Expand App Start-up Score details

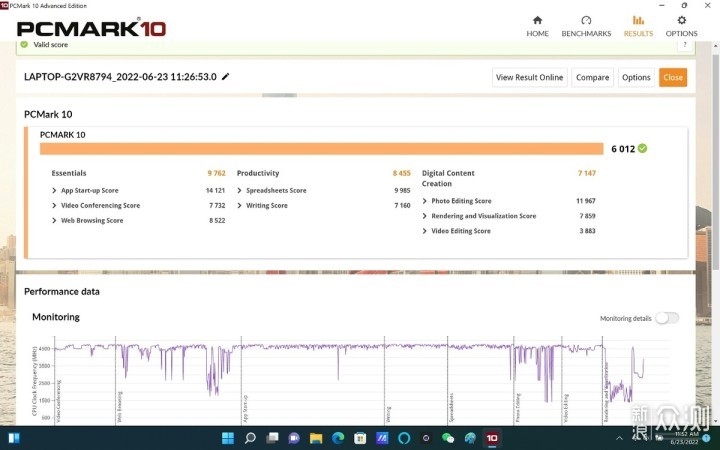pos(54,190)
